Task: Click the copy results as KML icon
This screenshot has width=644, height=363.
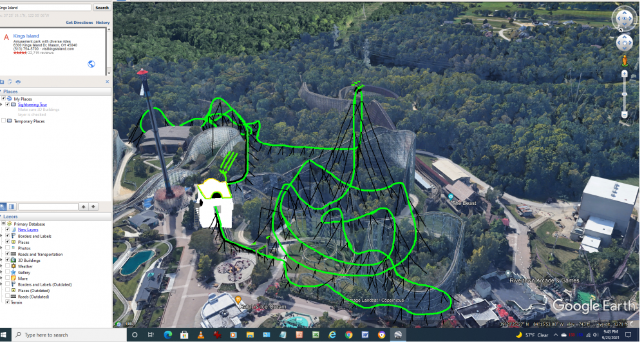Action: coord(10,82)
